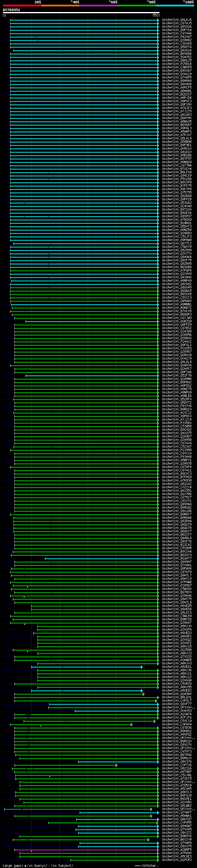Select the UniRef100_Q41616 label
The width and height of the screenshot is (197, 868).
click(176, 50)
